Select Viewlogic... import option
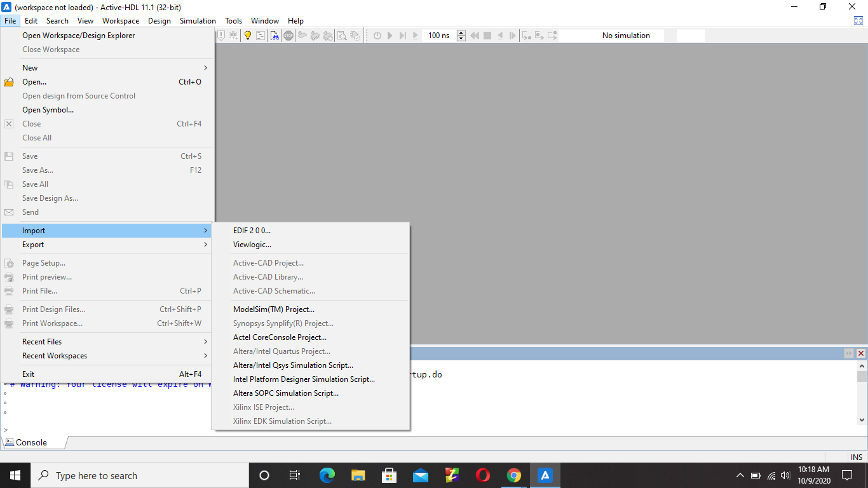Image resolution: width=868 pixels, height=488 pixels. pos(311,245)
